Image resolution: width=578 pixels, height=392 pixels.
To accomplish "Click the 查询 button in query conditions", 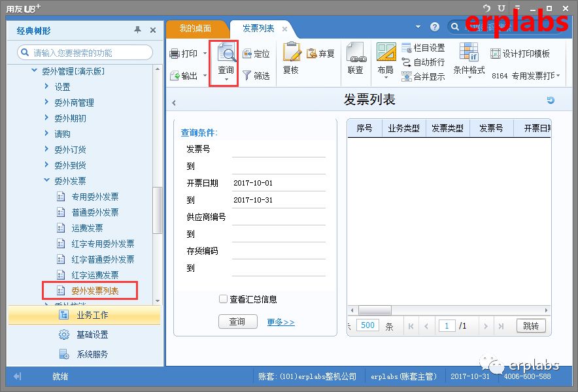I will pos(237,321).
